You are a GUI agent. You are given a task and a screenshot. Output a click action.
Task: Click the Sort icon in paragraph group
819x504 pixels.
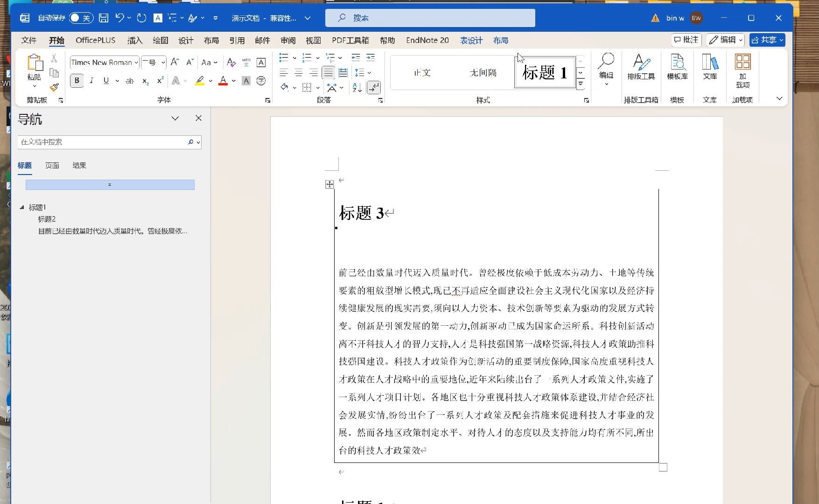357,88
